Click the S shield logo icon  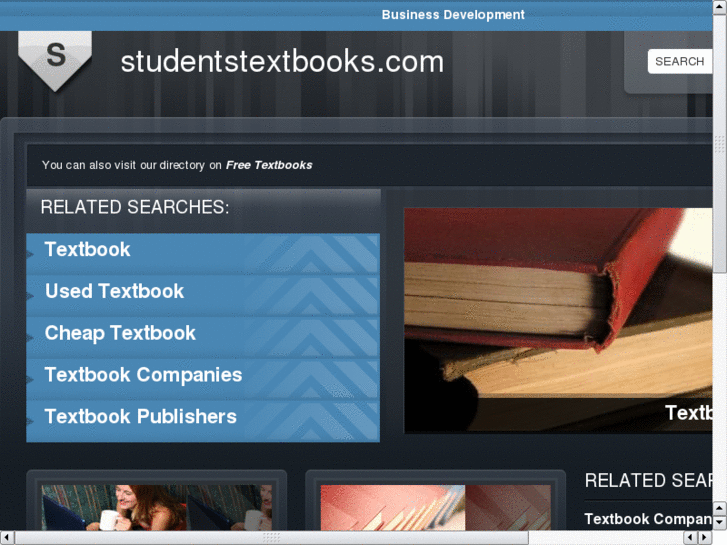coord(55,61)
